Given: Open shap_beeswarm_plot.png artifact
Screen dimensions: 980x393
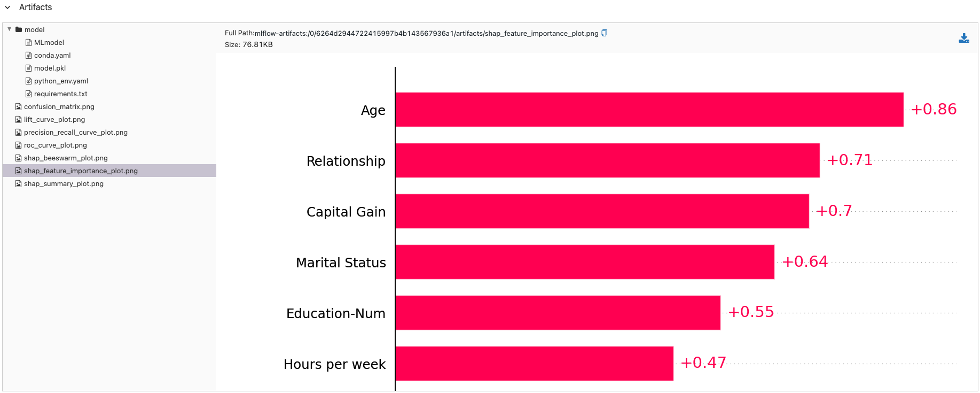Looking at the screenshot, I should (x=66, y=158).
